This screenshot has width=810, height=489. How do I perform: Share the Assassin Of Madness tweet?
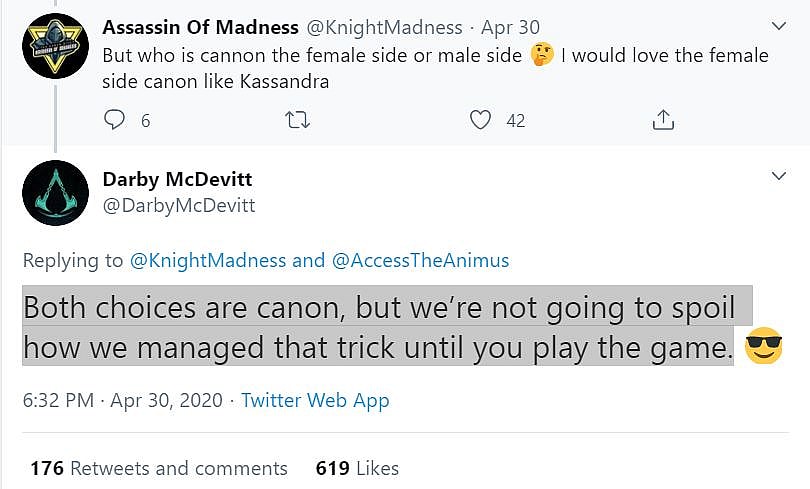pyautogui.click(x=662, y=120)
